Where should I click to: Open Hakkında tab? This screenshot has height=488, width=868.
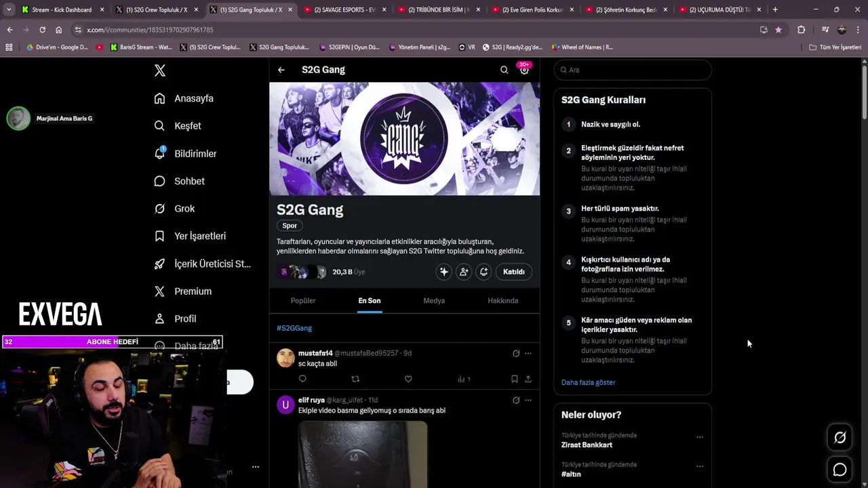[x=502, y=301]
